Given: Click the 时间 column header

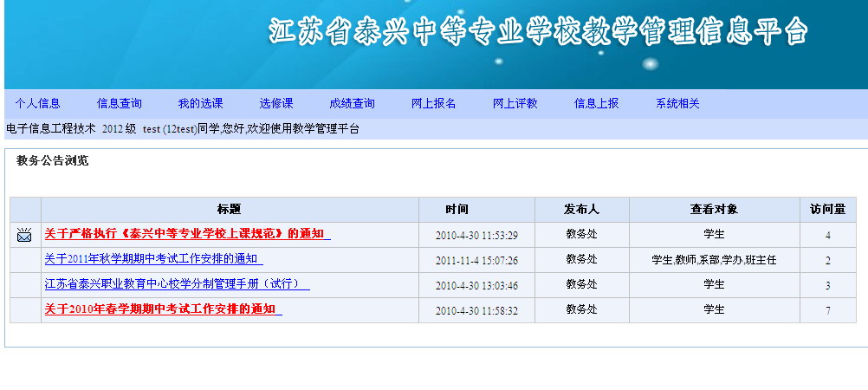Looking at the screenshot, I should coord(457,209).
